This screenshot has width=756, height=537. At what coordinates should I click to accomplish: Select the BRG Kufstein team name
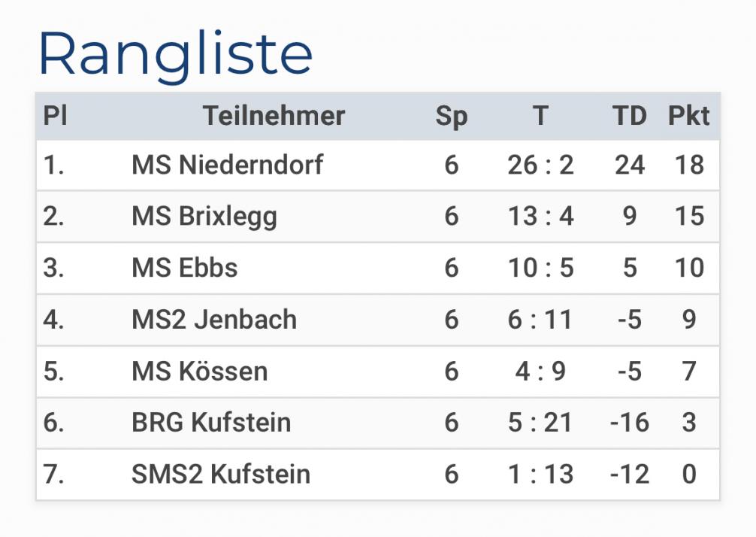[x=211, y=423]
